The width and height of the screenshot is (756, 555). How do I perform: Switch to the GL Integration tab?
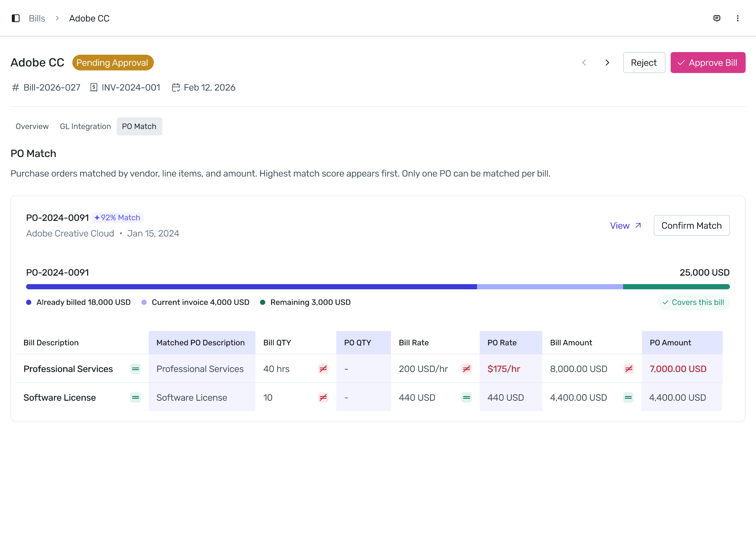coord(85,126)
